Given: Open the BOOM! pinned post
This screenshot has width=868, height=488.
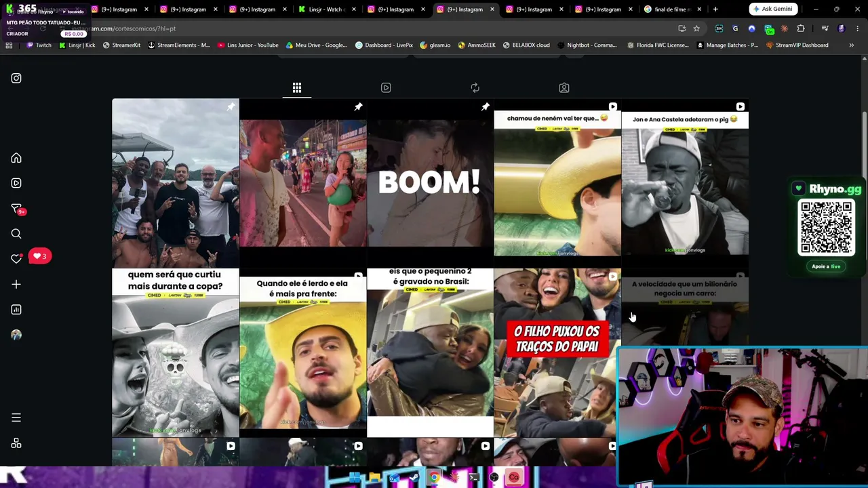Looking at the screenshot, I should click(x=430, y=183).
